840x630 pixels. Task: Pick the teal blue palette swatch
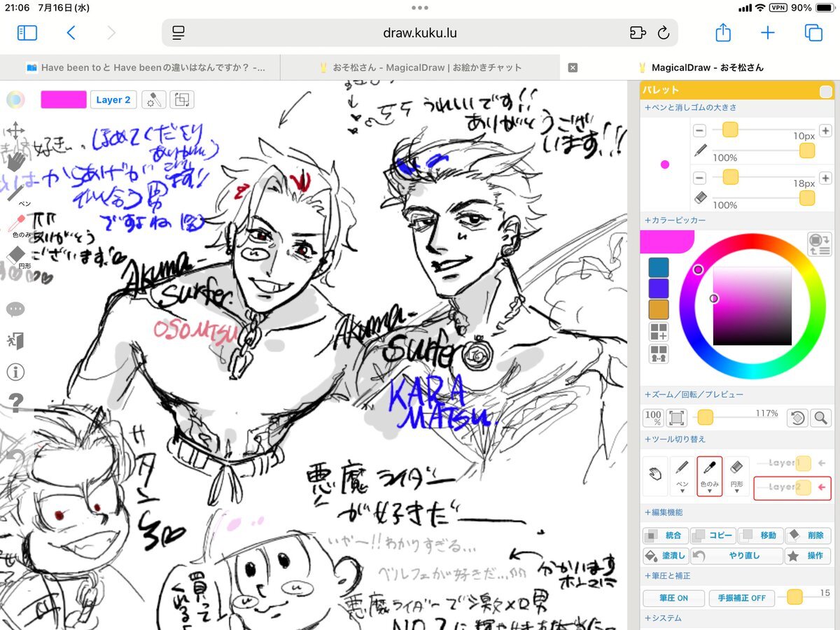[x=659, y=267]
